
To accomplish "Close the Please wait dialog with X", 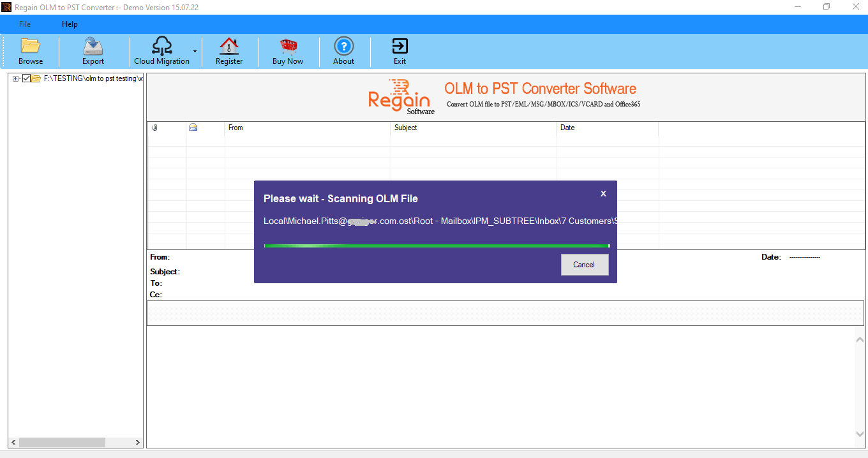I will pyautogui.click(x=602, y=193).
